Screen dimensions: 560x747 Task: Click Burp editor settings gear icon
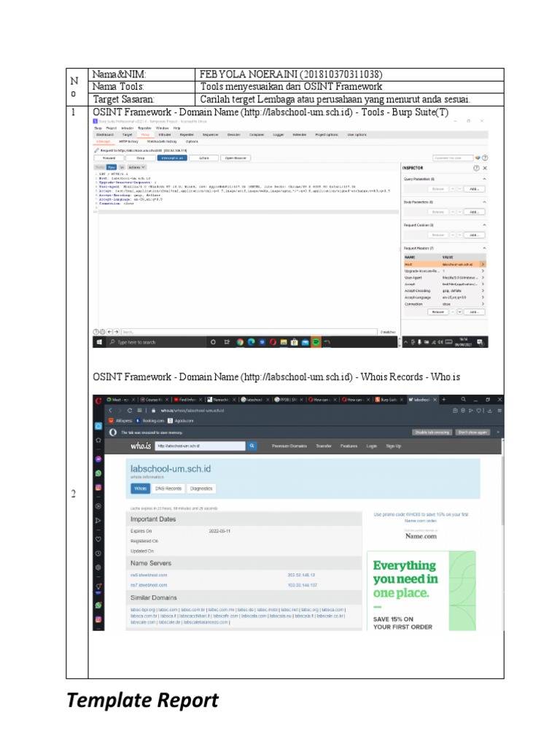[x=102, y=332]
